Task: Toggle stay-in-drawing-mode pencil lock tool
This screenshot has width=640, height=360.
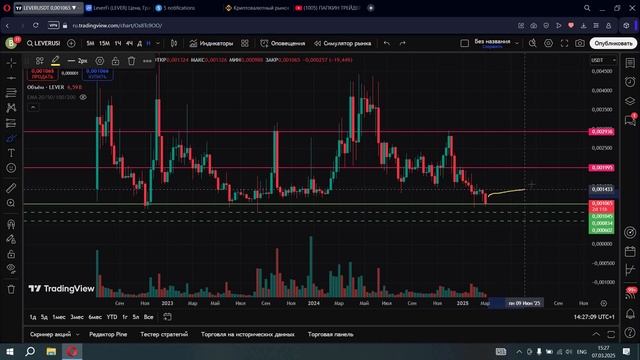Action: click(x=11, y=239)
